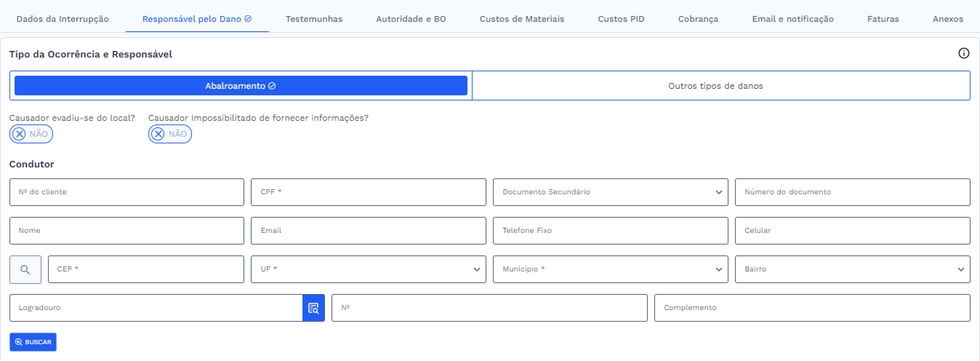980x361 pixels.
Task: Toggle NÃO for Causador evadiu-se do local
Action: [31, 134]
